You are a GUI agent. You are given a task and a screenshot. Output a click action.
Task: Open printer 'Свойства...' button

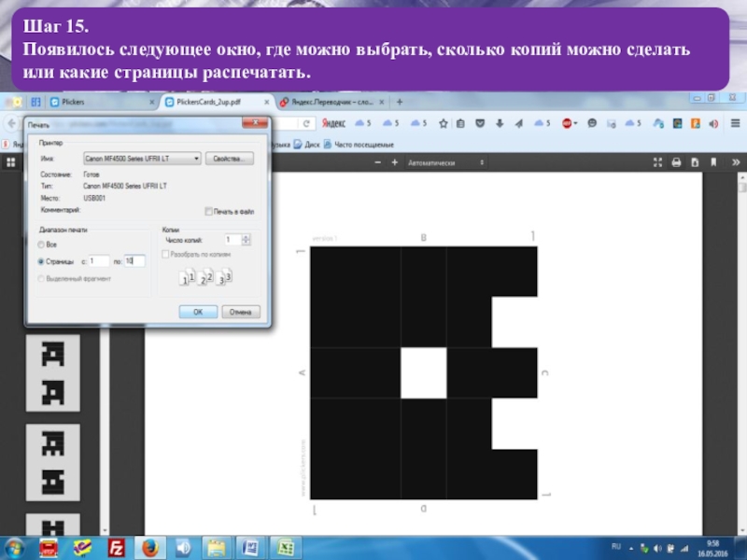(229, 159)
